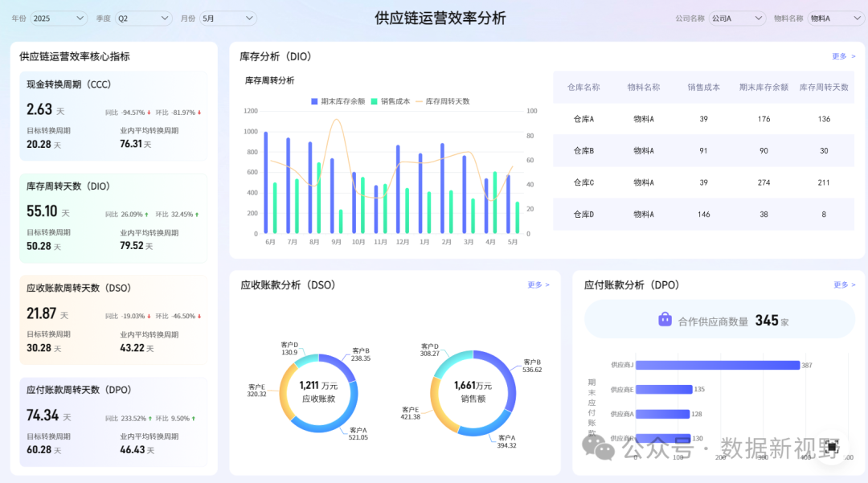Click the QR code icon at bottom right
Image resolution: width=868 pixels, height=483 pixels.
pos(831,447)
